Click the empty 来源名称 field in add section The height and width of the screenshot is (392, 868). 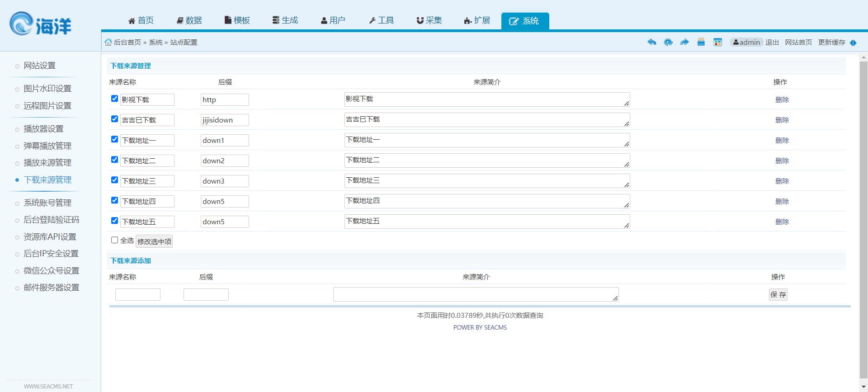pos(138,295)
